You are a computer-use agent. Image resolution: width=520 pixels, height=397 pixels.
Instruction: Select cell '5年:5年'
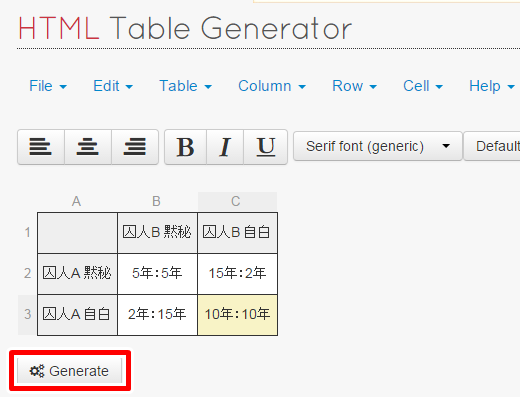[x=157, y=274]
